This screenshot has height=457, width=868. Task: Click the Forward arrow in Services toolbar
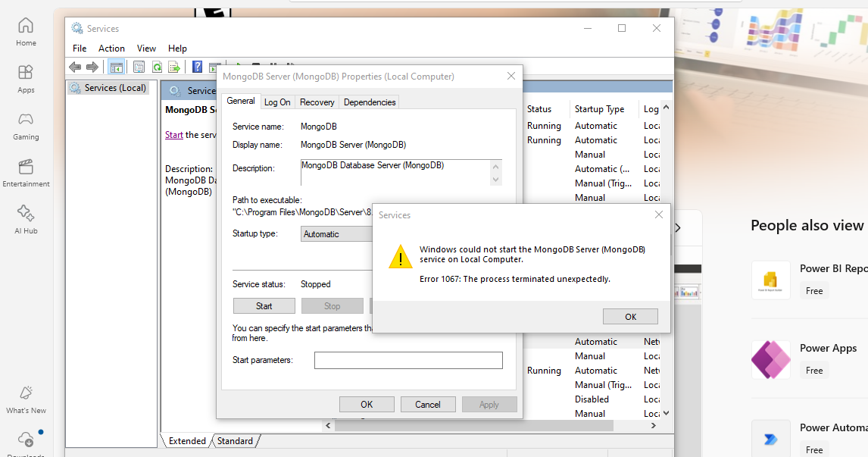[92, 67]
